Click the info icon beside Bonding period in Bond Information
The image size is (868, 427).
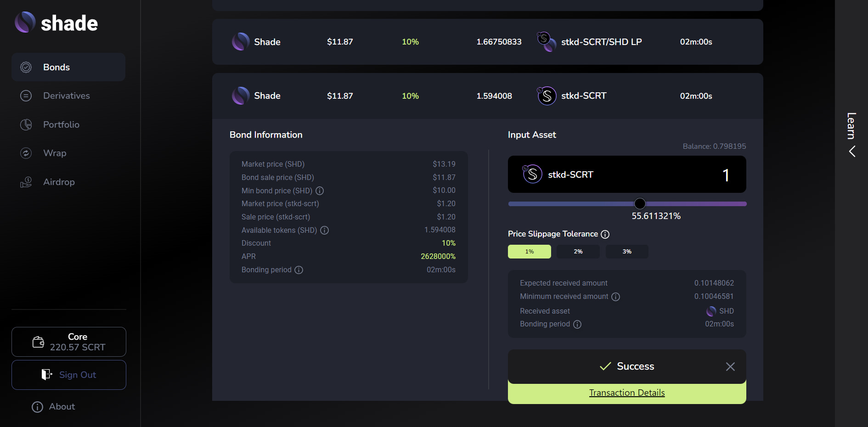[299, 270]
